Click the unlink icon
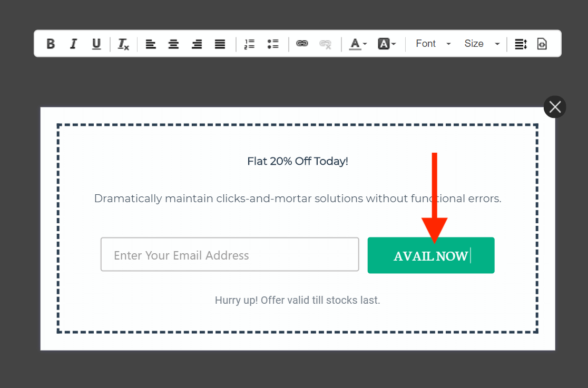 326,44
